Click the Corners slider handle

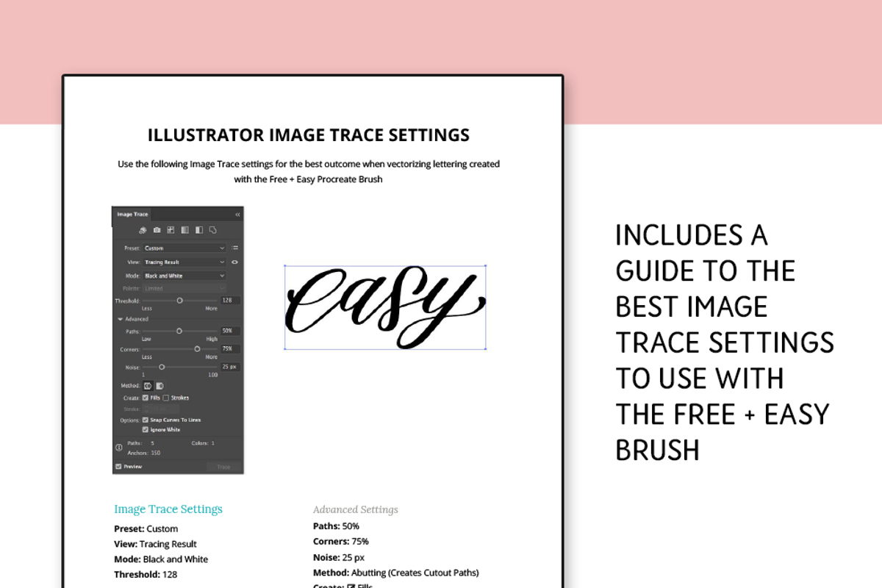pyautogui.click(x=197, y=349)
